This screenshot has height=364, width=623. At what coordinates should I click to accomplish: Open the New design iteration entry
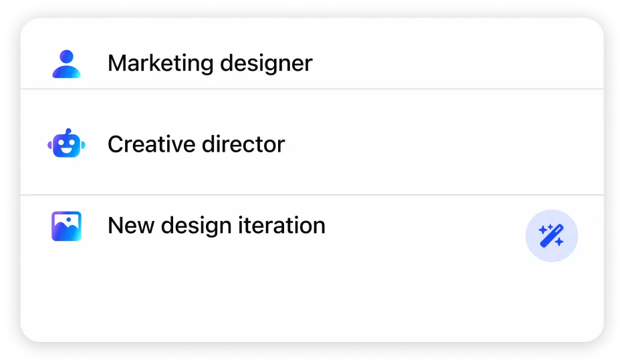[x=217, y=226]
